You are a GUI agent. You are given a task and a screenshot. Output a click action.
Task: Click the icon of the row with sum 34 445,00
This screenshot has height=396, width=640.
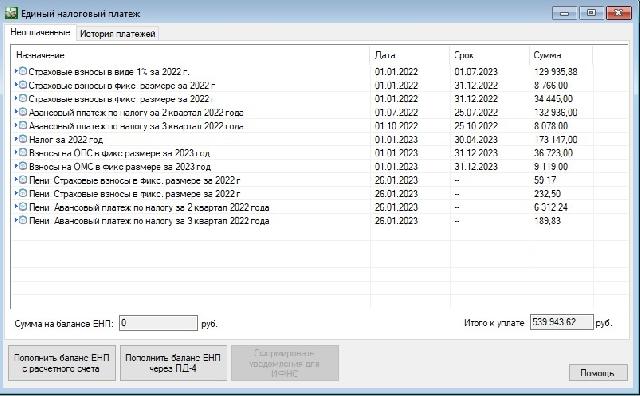[23, 98]
